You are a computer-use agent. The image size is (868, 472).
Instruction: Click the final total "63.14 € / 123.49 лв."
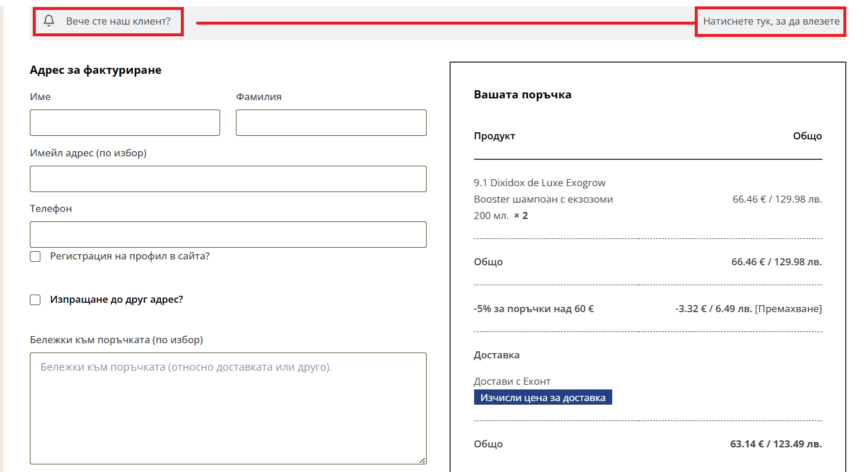coord(776,444)
